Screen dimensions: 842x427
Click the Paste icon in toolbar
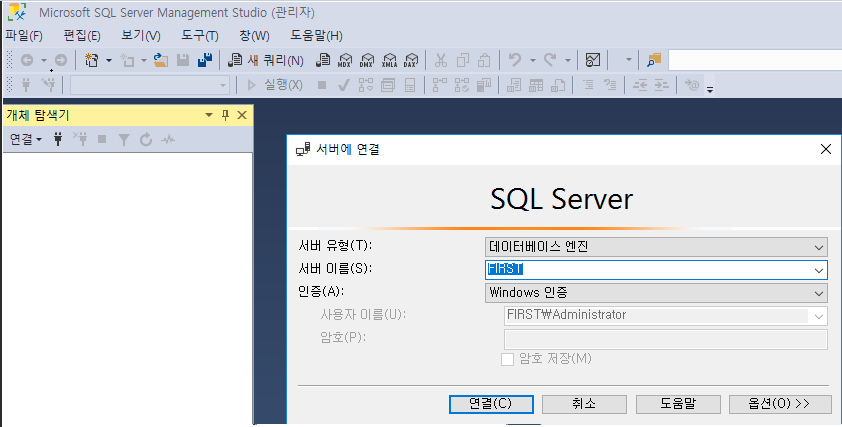[x=484, y=60]
